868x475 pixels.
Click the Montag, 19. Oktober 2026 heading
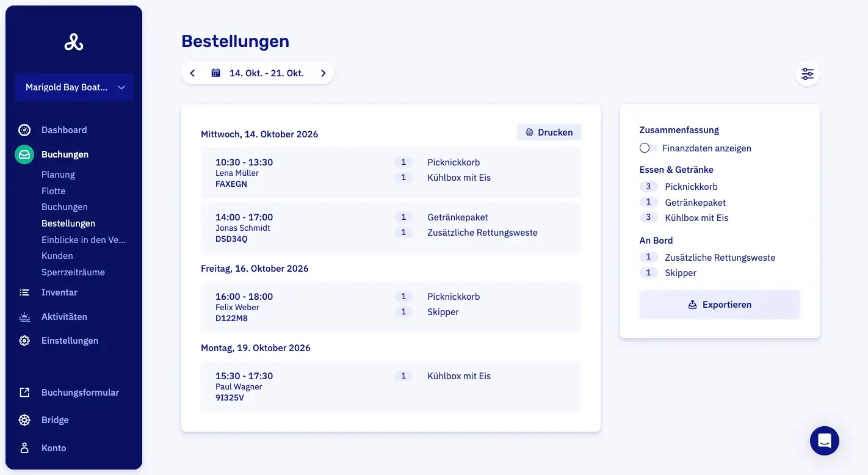pyautogui.click(x=256, y=348)
